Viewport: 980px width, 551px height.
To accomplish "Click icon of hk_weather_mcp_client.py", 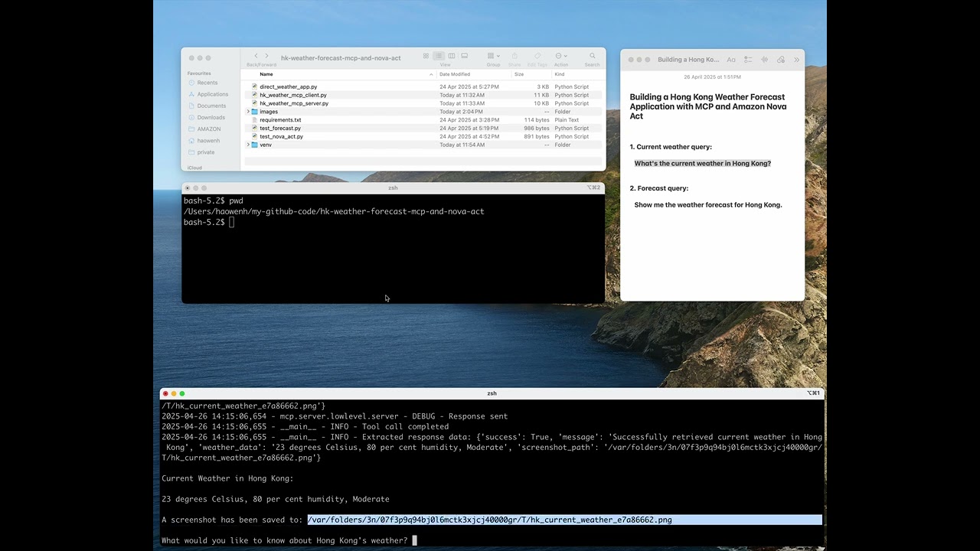I will pos(254,95).
